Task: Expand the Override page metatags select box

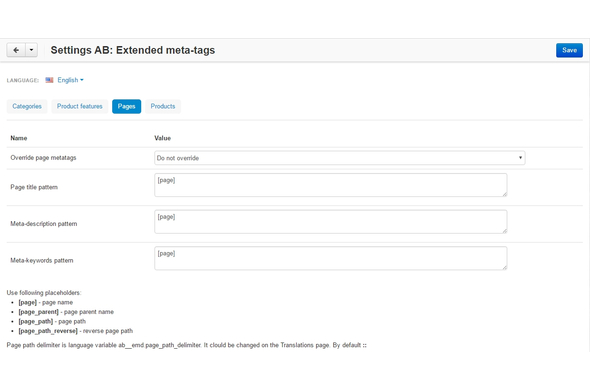Action: tap(339, 158)
